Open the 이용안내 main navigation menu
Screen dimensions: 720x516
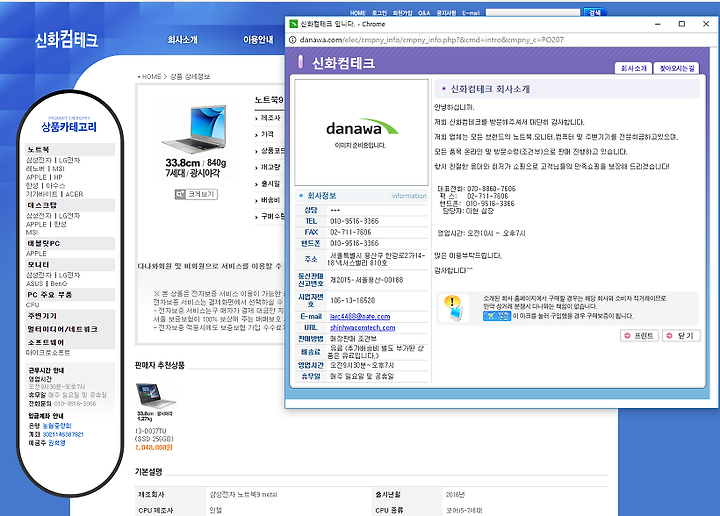[x=258, y=40]
